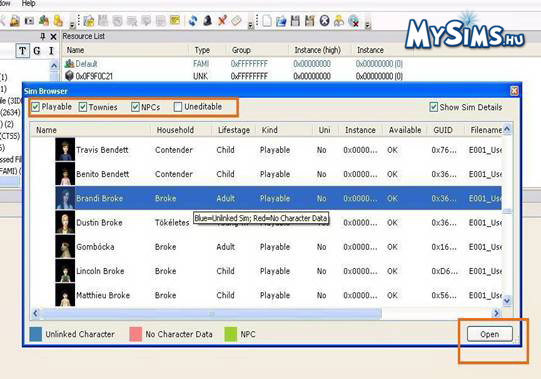Click the green people group toolbar icon
Viewport: 541px width, 379px height.
click(x=44, y=21)
